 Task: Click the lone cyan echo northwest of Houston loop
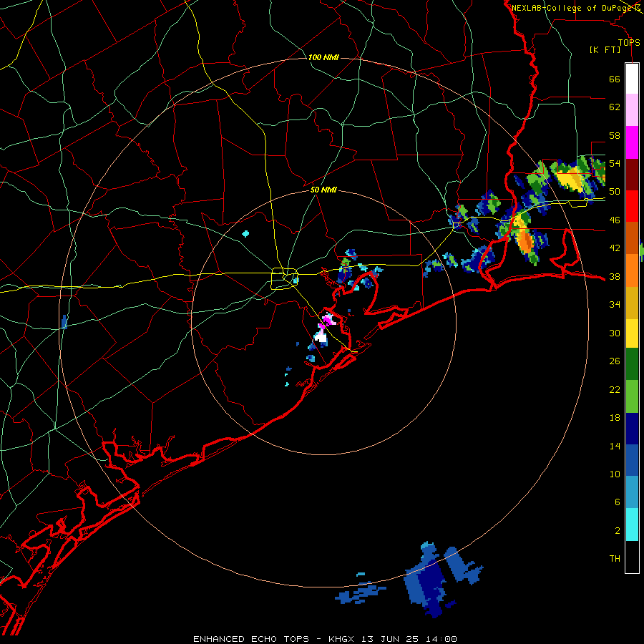pyautogui.click(x=245, y=234)
